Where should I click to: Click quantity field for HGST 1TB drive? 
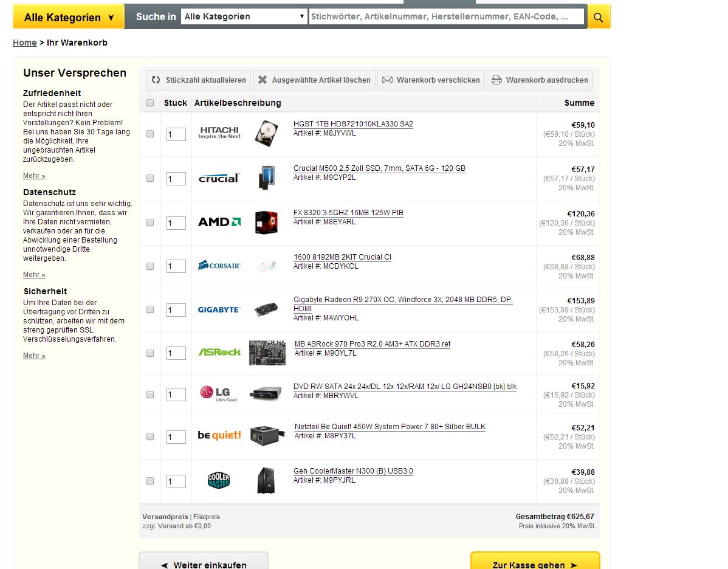point(176,134)
